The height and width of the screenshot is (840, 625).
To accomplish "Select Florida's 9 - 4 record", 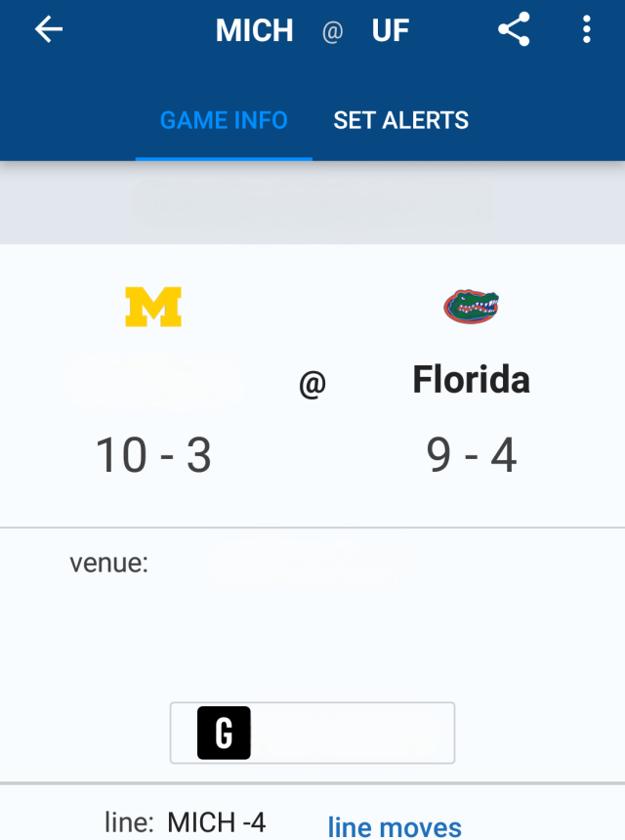I will pyautogui.click(x=471, y=455).
